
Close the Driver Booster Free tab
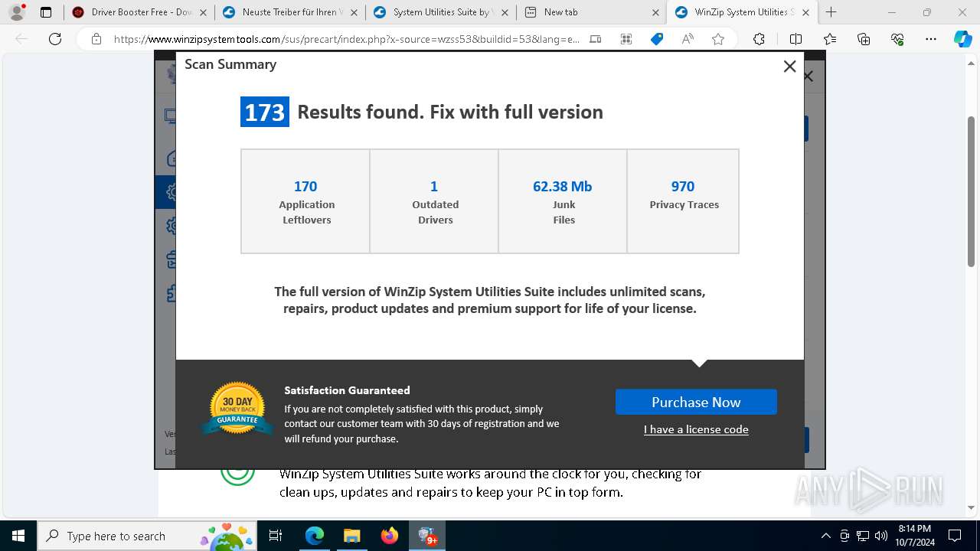click(202, 12)
